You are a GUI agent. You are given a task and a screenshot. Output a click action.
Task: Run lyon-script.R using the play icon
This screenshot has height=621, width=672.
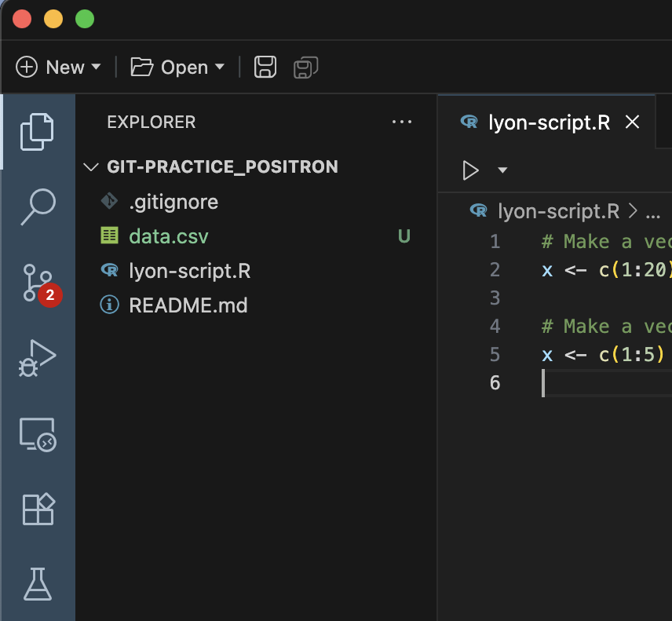pyautogui.click(x=471, y=170)
